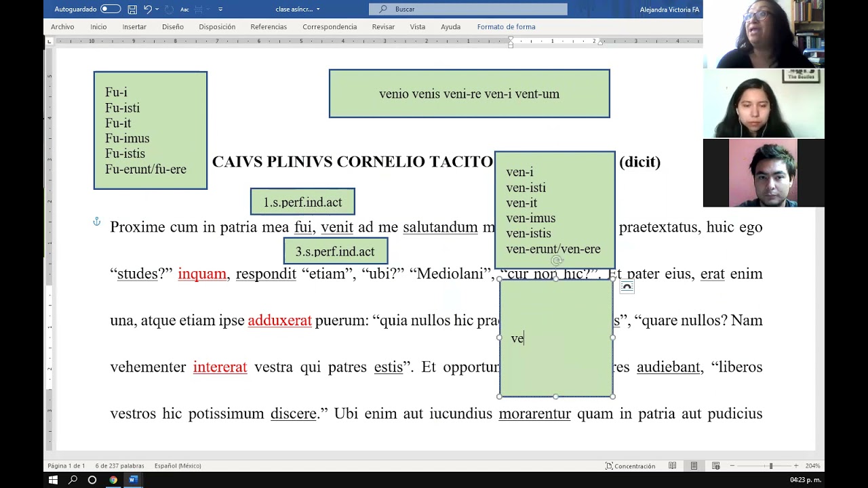The height and width of the screenshot is (488, 868).
Task: Click the '6 de 237 palabras' word count
Action: pos(119,466)
